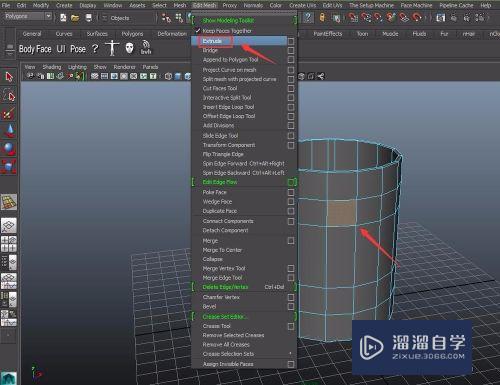Open the viewport Lighting menu
Image resolution: width=500 pixels, height=385 pixels.
pyautogui.click(x=77, y=67)
